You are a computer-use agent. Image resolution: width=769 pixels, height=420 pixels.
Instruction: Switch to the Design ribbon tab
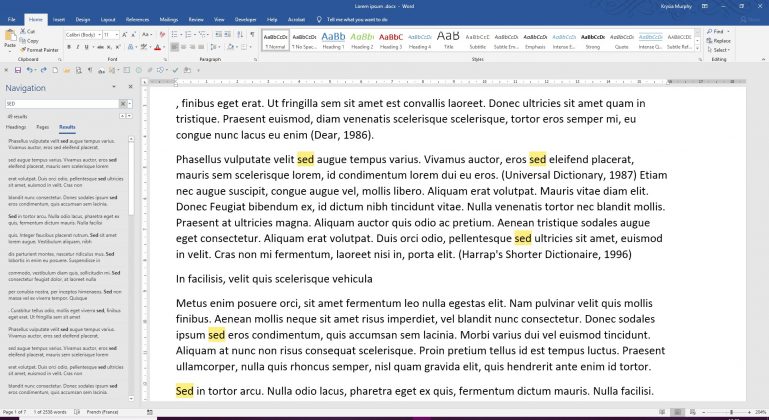click(83, 20)
